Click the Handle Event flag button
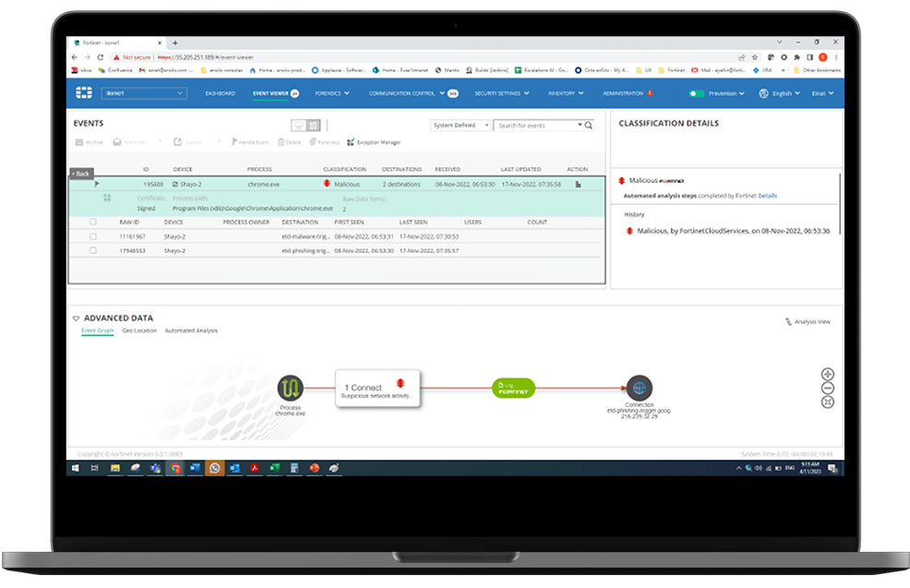The image size is (910, 588). (x=250, y=142)
